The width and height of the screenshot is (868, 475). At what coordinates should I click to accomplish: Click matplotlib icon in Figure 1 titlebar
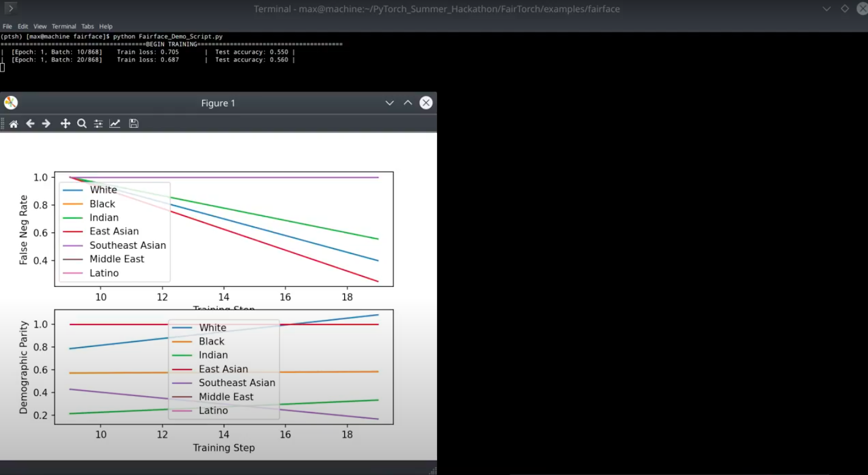click(x=11, y=103)
